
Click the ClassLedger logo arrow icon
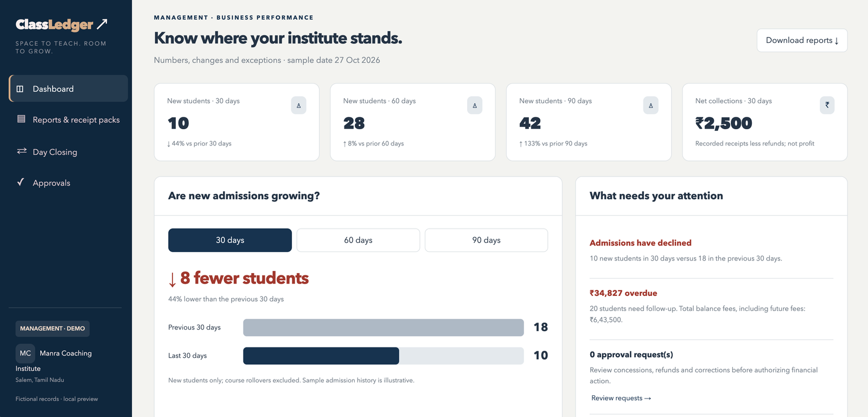tap(102, 24)
